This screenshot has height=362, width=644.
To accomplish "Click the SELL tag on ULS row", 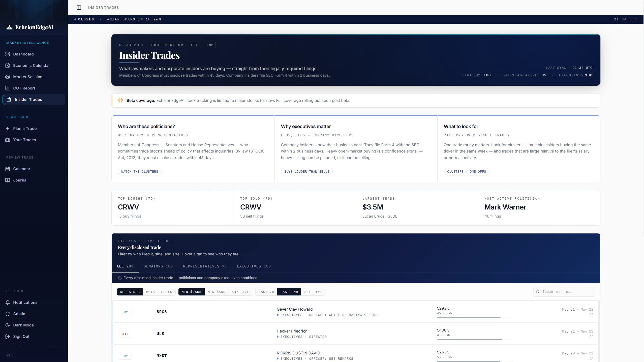I will point(125,334).
